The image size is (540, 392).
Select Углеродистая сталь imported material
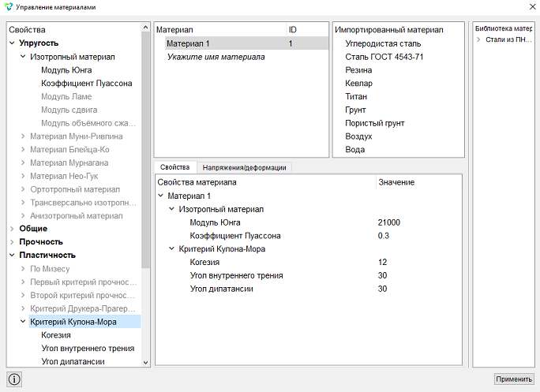tap(383, 43)
